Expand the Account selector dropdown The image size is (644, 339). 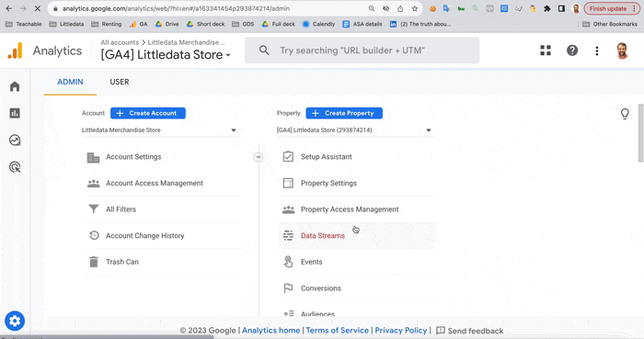click(159, 130)
